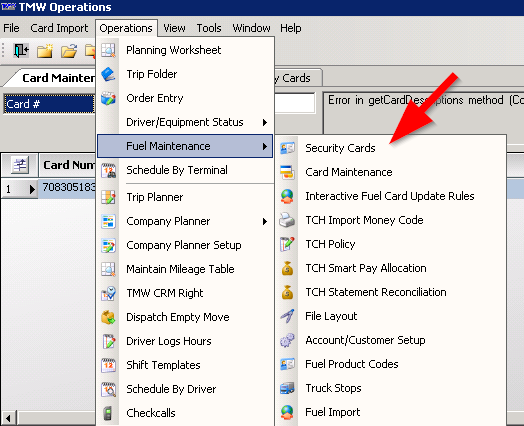
Task: Click the Planning Worksheet menu icon
Action: (x=108, y=50)
